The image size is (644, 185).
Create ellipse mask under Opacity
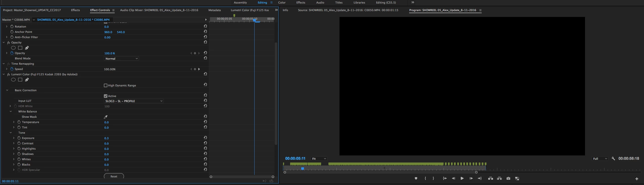click(13, 48)
